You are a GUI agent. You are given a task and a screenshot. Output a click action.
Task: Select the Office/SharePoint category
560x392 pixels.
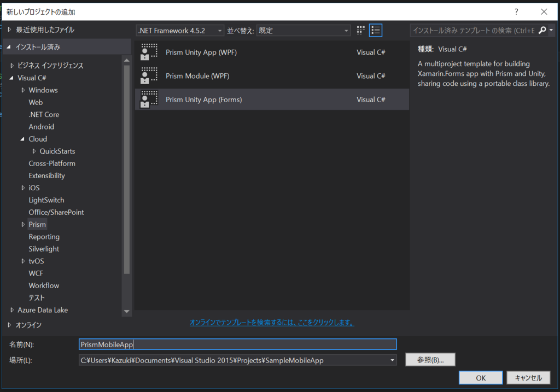click(x=56, y=213)
